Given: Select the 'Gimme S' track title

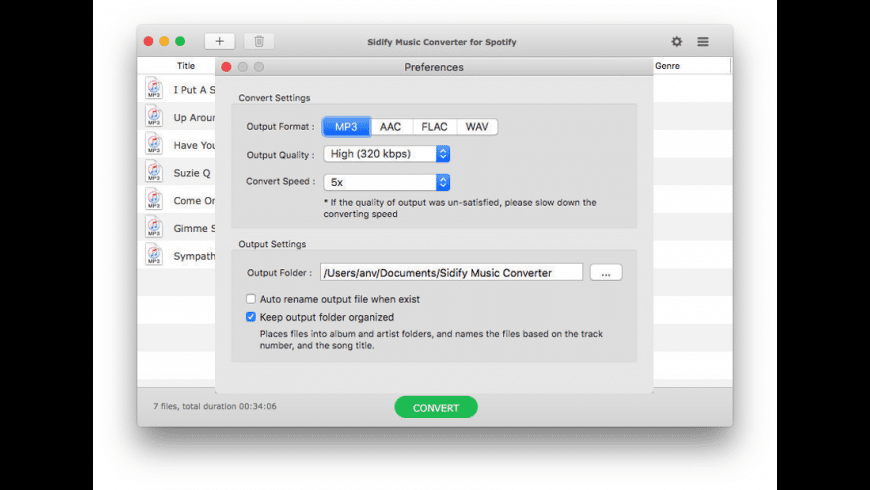Looking at the screenshot, I should click(194, 228).
